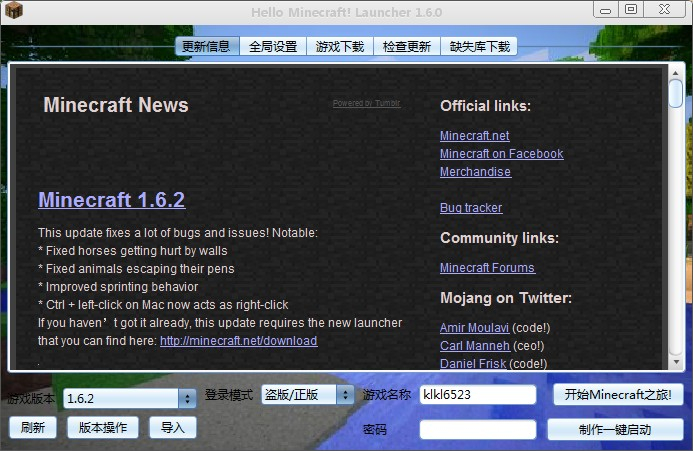Open the 登录模式 盗版/正版 dropdown
This screenshot has width=693, height=451.
(x=308, y=394)
